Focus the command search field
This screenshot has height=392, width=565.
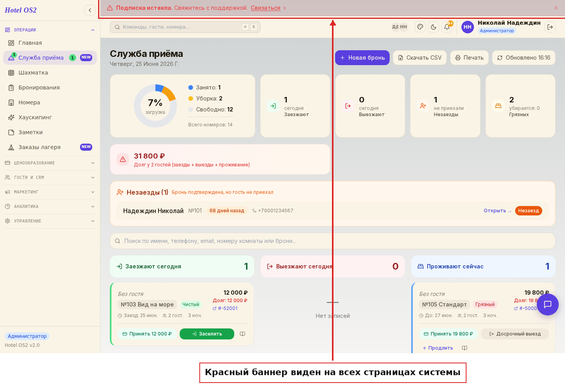click(185, 27)
